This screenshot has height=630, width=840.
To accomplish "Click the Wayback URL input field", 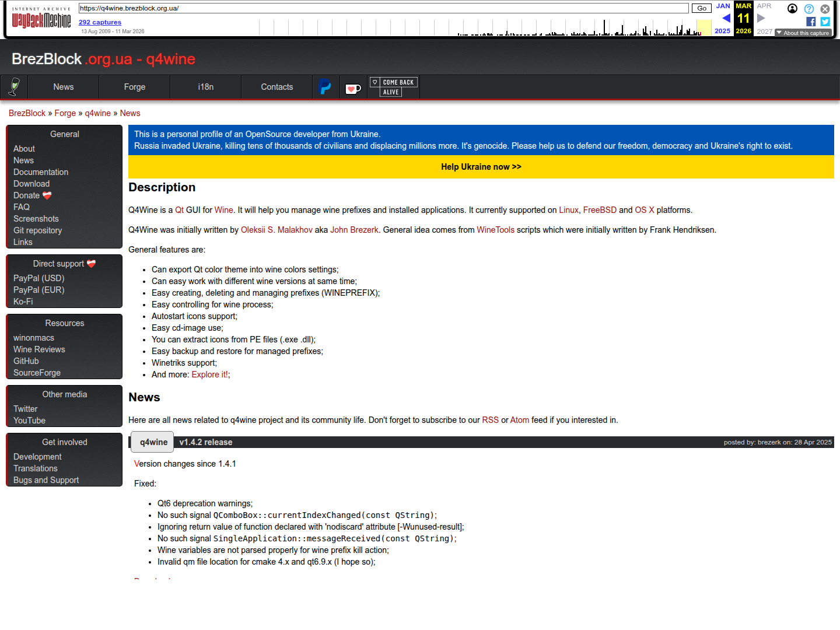I will point(383,8).
